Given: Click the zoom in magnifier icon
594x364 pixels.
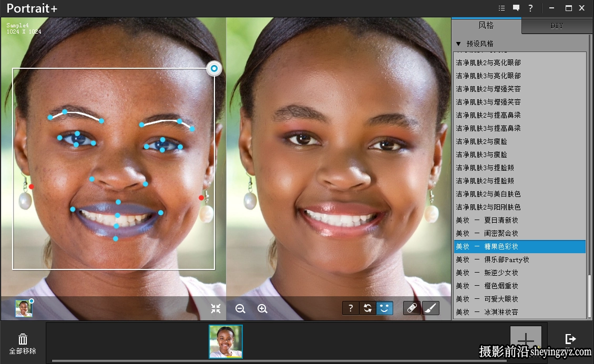Looking at the screenshot, I should (x=262, y=309).
